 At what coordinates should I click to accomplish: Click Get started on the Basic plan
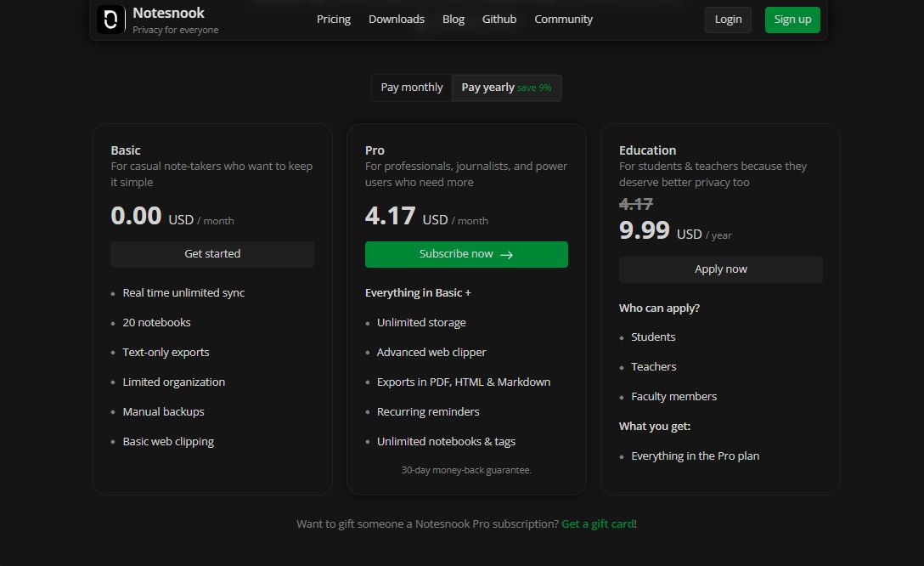tap(211, 253)
